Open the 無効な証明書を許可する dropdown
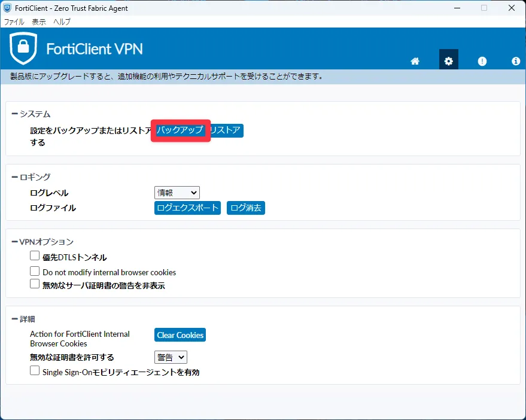The height and width of the screenshot is (420, 526). (171, 357)
